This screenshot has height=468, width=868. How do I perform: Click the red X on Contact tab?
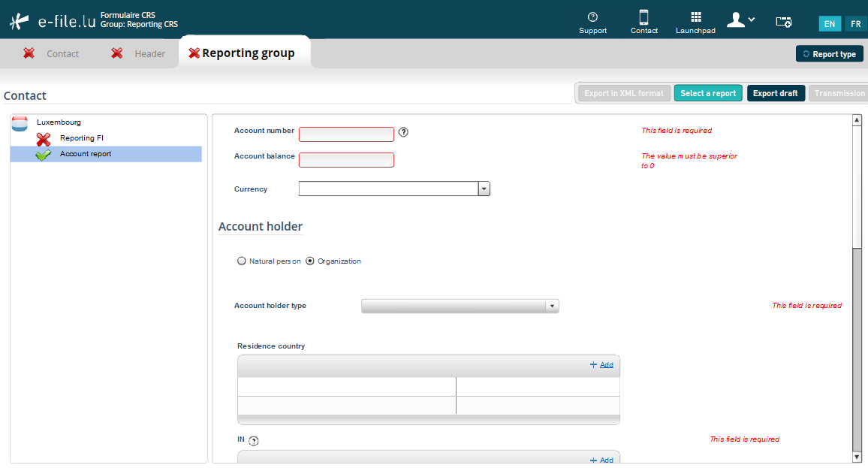29,53
